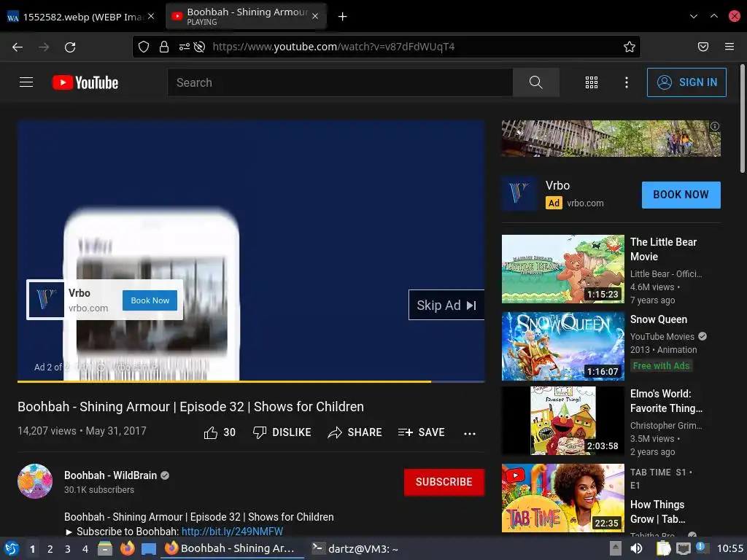Viewport: 747px width, 560px height.
Task: Open the YouTube apps grid
Action: (x=591, y=82)
